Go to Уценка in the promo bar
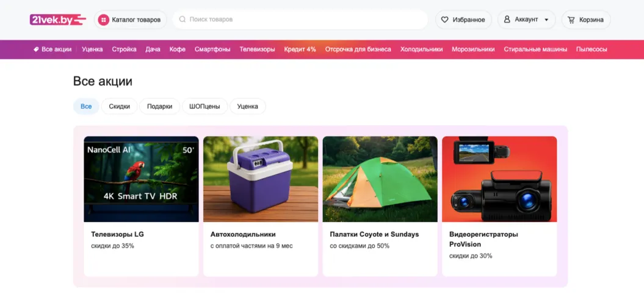 click(x=92, y=49)
